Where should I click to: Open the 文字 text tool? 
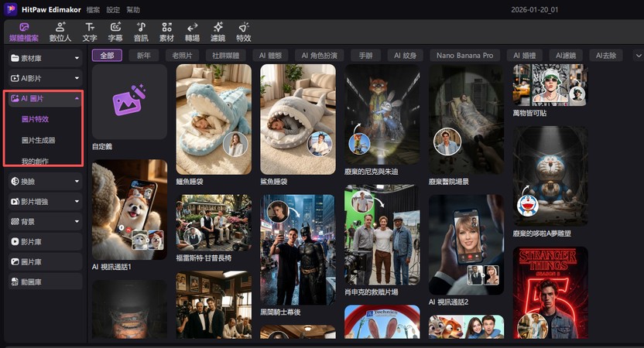(90, 32)
